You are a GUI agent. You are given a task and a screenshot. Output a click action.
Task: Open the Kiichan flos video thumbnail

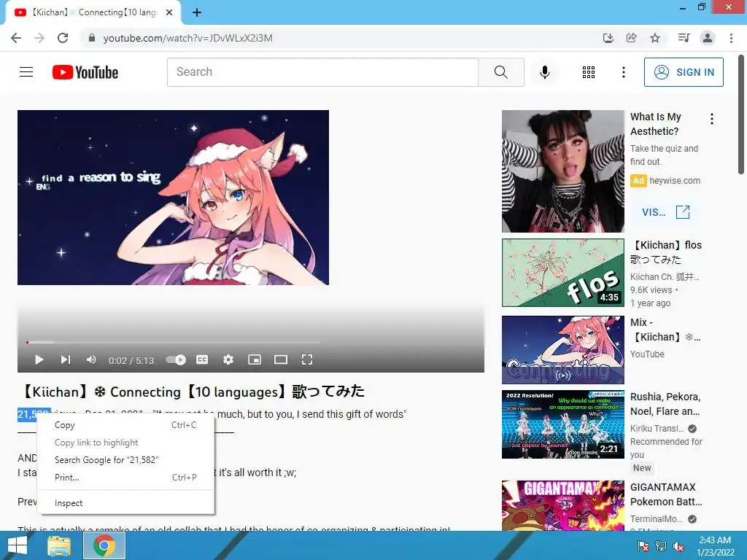[562, 273]
